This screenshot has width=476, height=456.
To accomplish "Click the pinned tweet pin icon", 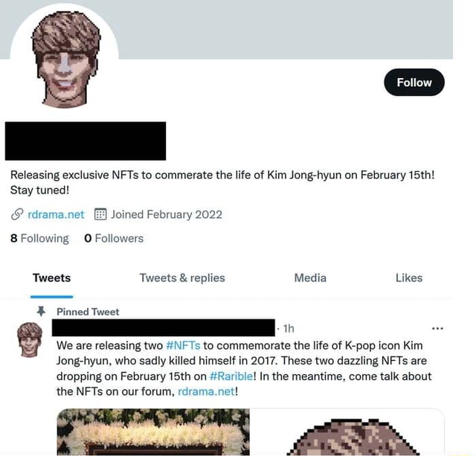I will coord(42,312).
